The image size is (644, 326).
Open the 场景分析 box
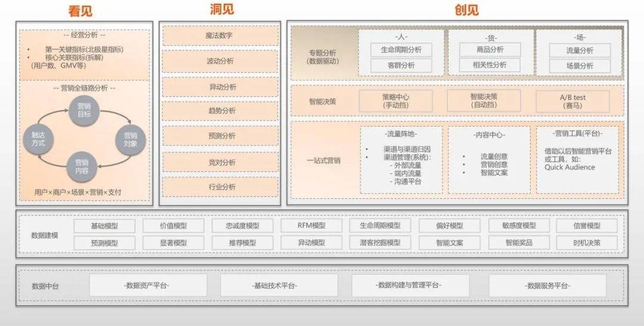click(x=580, y=66)
